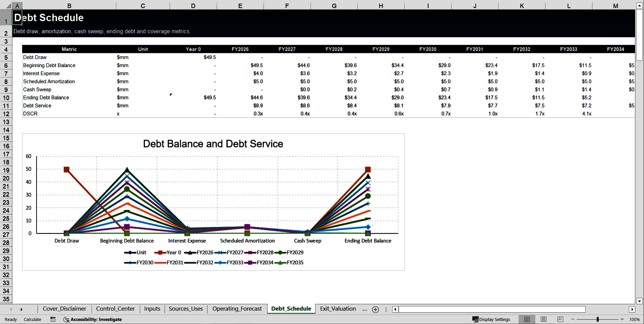Open Display Settings in status bar
Viewport: 644px width, 324px height.
coord(491,319)
